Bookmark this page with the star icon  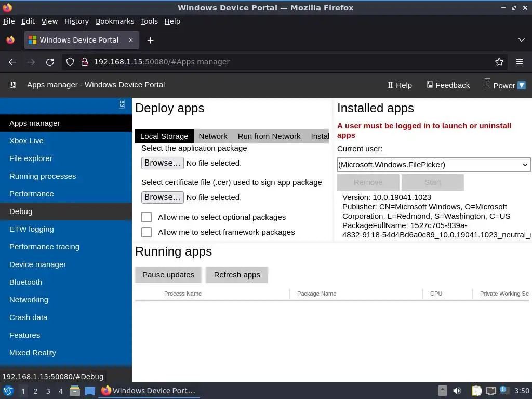pos(499,62)
